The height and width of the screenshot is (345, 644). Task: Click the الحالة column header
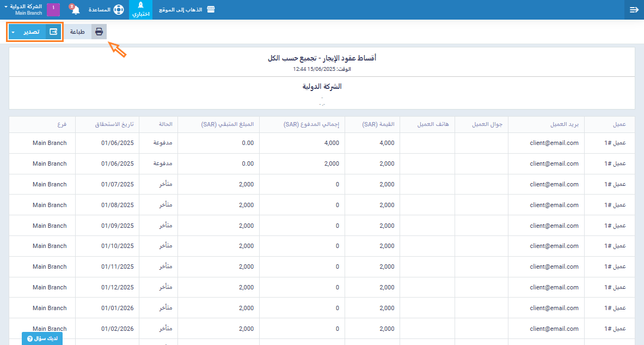coord(165,124)
